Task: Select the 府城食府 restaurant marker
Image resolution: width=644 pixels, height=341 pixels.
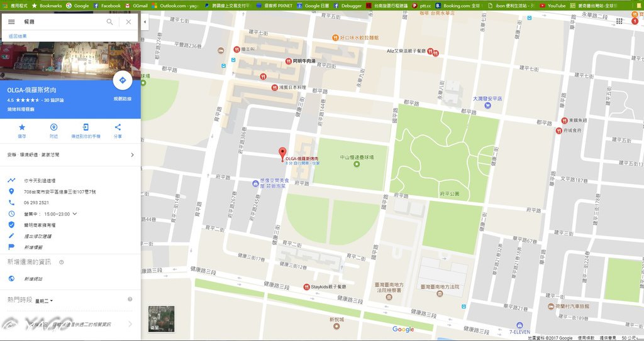Action: [x=558, y=131]
